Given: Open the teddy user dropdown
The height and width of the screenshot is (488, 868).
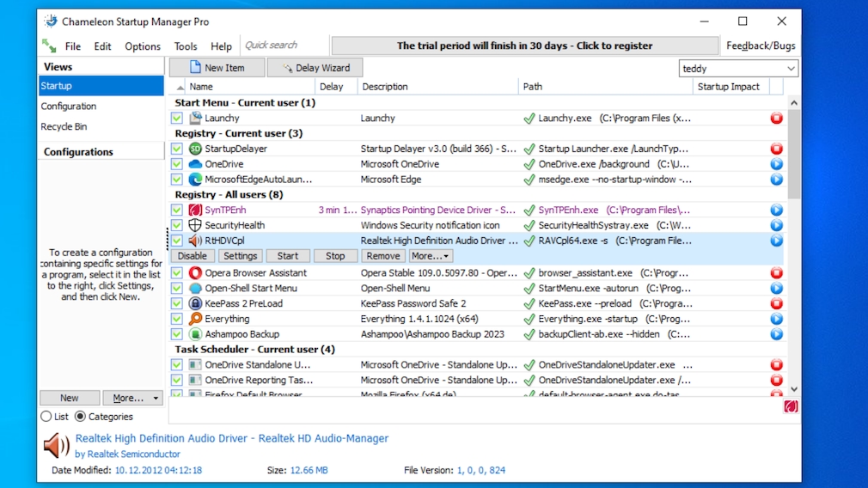Looking at the screenshot, I should point(738,69).
